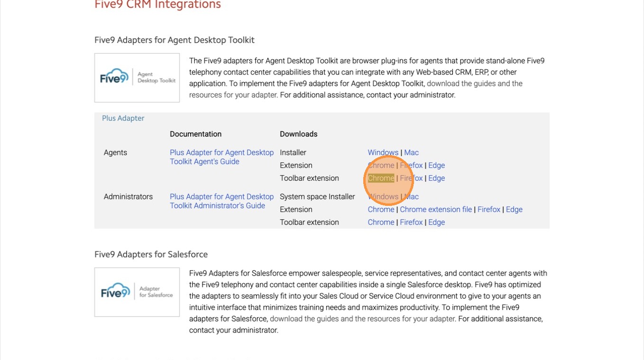The width and height of the screenshot is (644, 360).
Task: Open Agents Extension Firefox link
Action: click(x=411, y=165)
